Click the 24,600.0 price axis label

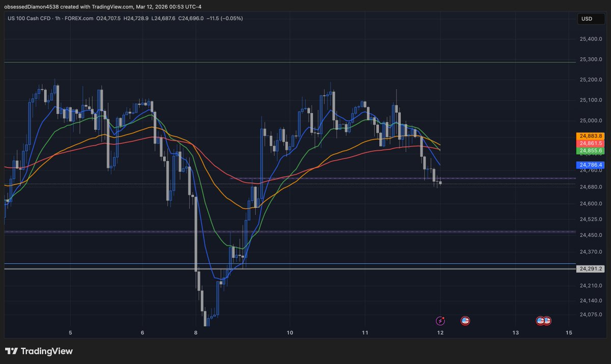point(591,204)
